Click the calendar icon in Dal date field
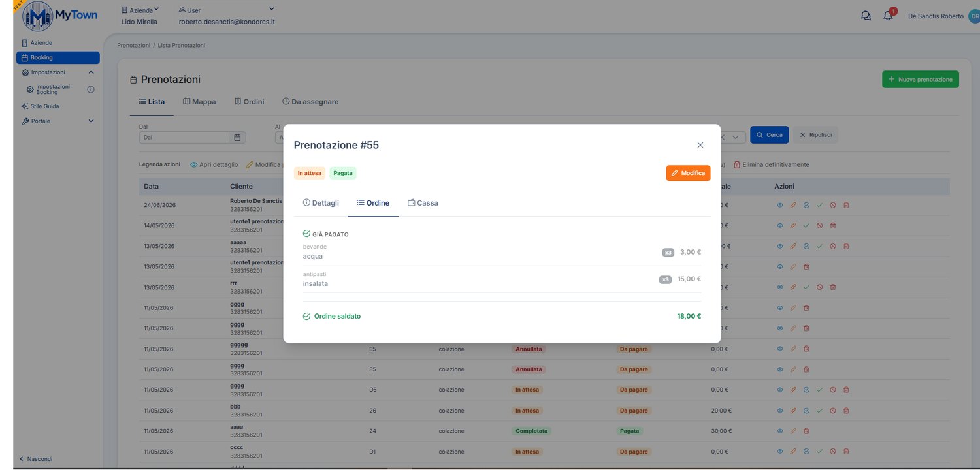The image size is (980, 470). 238,138
